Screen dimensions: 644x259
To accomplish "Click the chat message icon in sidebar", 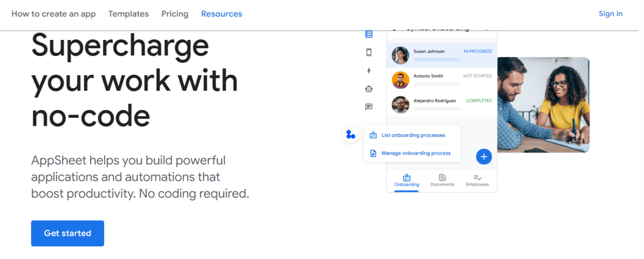I will (x=369, y=107).
